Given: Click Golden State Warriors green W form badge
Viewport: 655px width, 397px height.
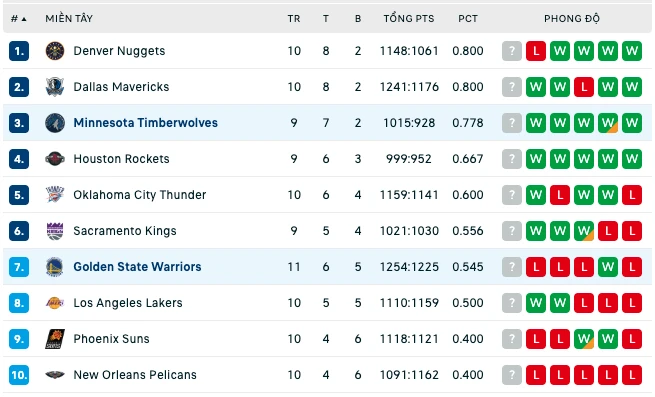Looking at the screenshot, I should [608, 267].
